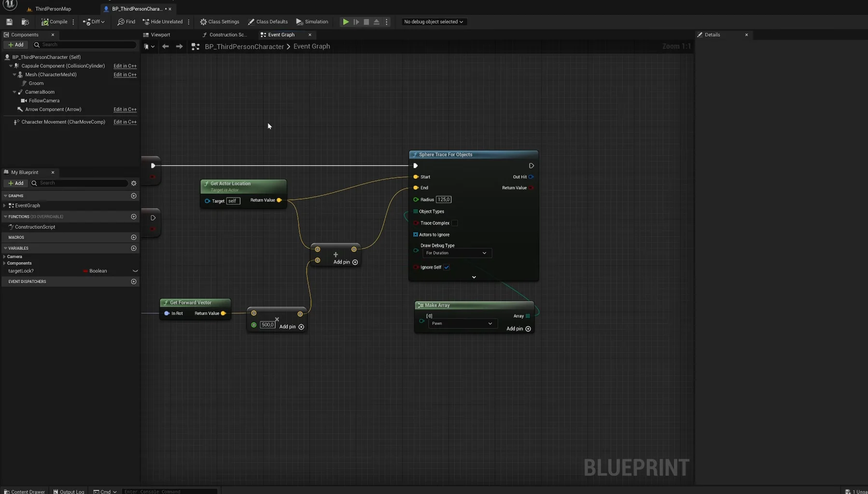Select Capsule Component in tree

point(63,66)
